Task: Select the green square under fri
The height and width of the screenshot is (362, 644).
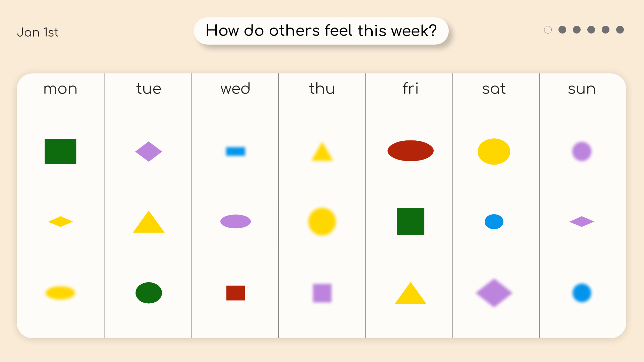Action: [x=411, y=222]
